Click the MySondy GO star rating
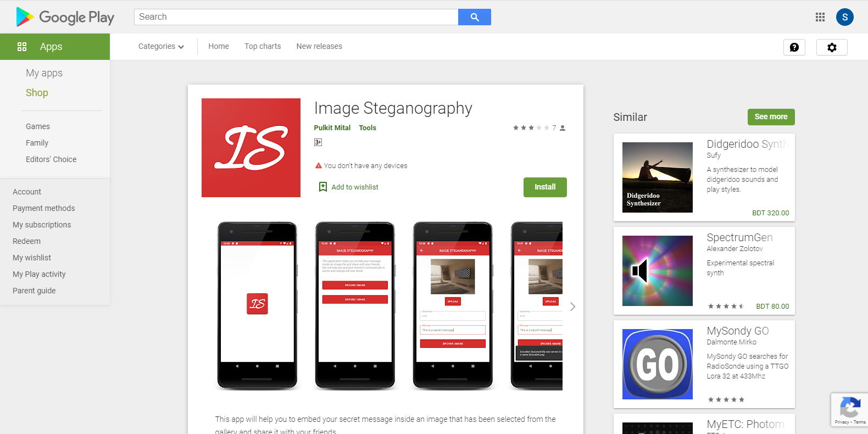 [x=726, y=400]
